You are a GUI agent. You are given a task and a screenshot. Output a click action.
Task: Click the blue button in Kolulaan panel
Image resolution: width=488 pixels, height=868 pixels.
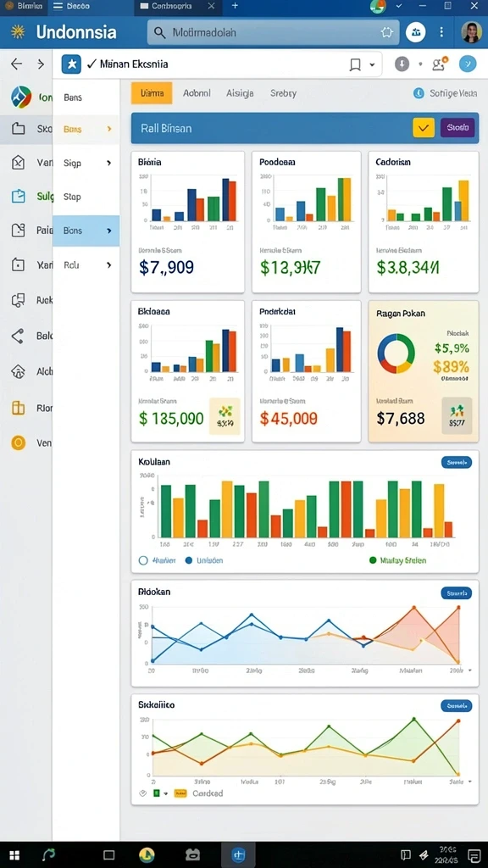click(x=457, y=462)
